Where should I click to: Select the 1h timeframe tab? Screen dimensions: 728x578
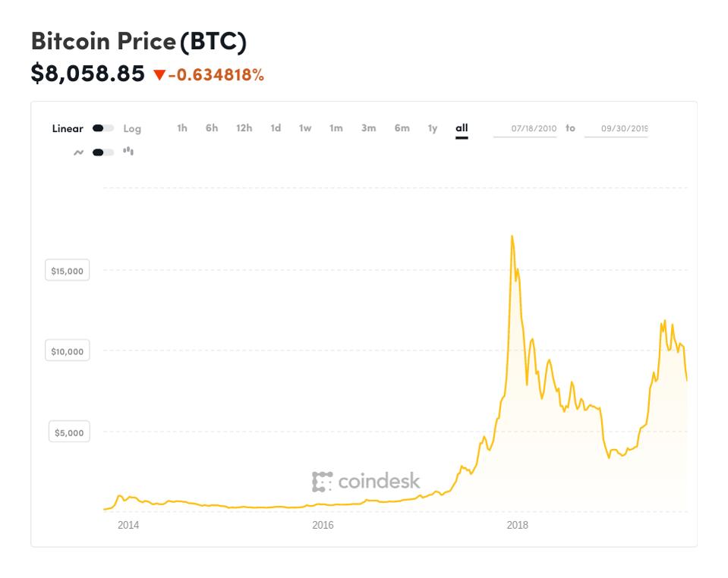point(181,128)
